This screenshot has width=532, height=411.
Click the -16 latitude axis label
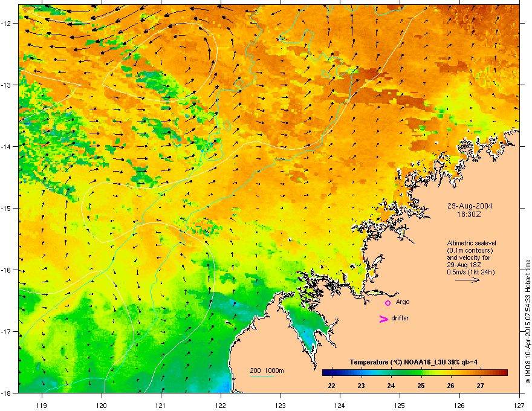(6, 270)
